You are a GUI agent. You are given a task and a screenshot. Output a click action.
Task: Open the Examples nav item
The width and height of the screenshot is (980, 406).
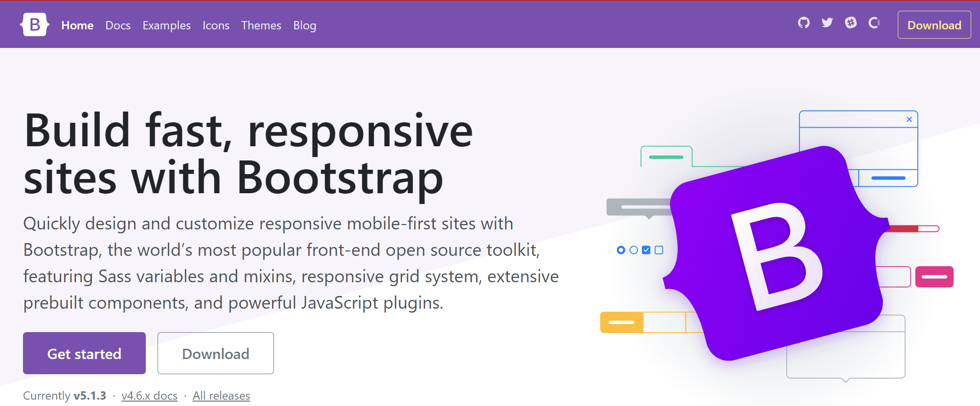pyautogui.click(x=166, y=25)
